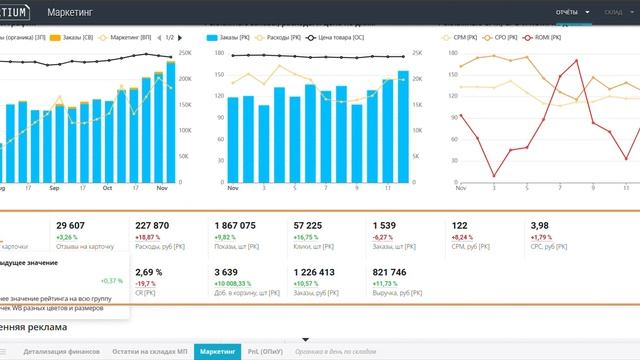
Task: Click the 821 746 Выручка value
Action: [x=389, y=272]
